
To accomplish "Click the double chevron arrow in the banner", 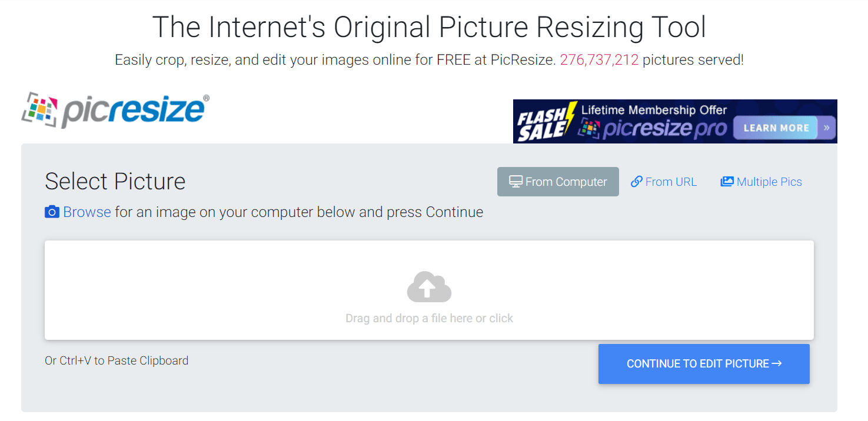I will [826, 128].
